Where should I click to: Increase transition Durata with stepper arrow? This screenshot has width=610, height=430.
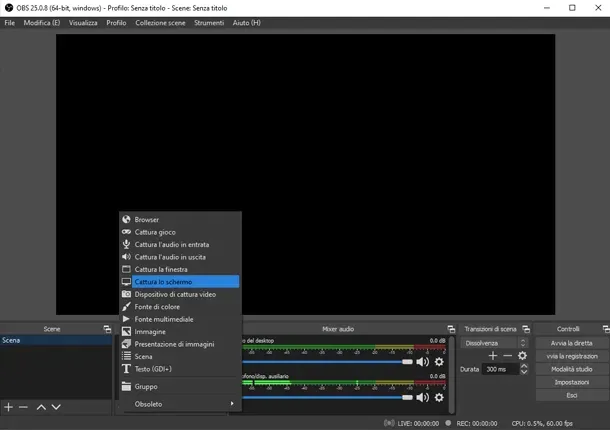[524, 366]
